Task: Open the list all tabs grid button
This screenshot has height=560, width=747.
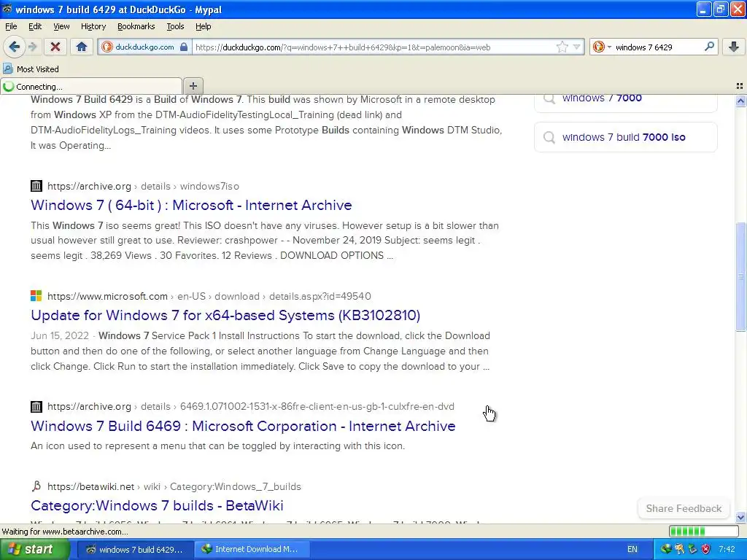Action: tap(740, 86)
